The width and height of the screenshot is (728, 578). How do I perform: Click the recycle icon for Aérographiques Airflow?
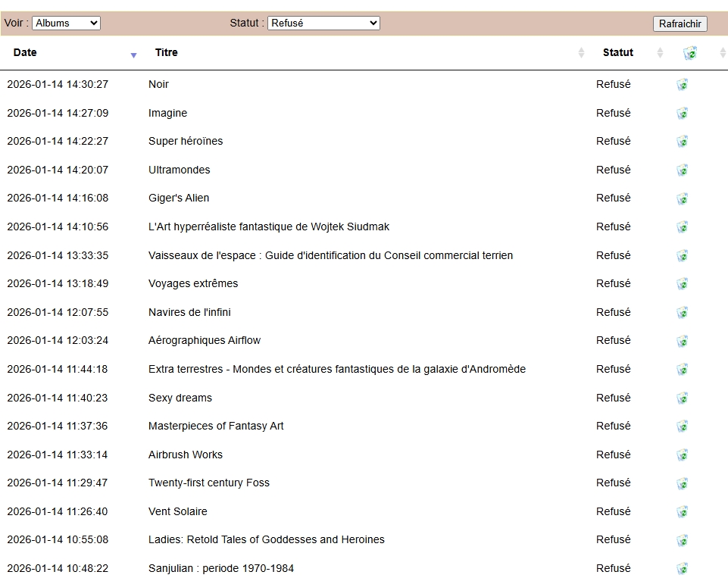[x=682, y=341]
